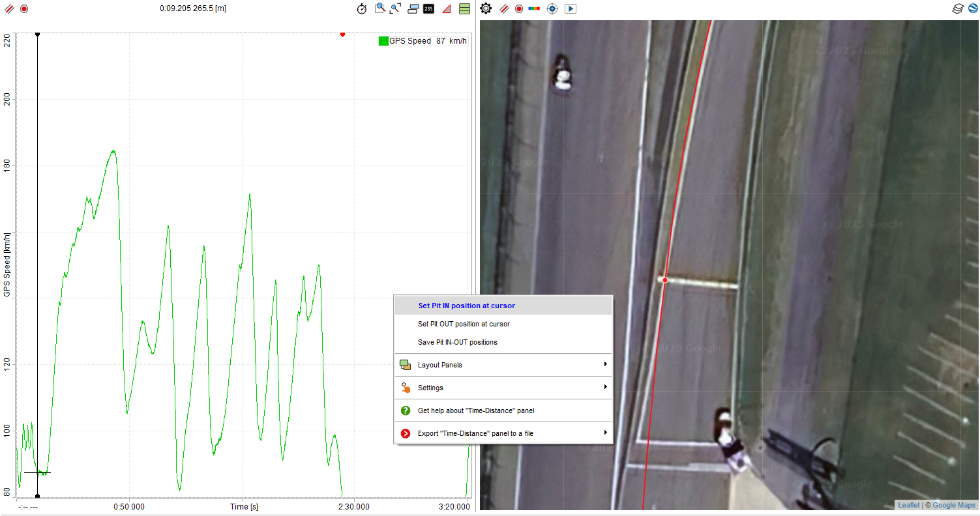The width and height of the screenshot is (980, 516).
Task: Click the blue globe icon at top right
Action: pos(972,9)
